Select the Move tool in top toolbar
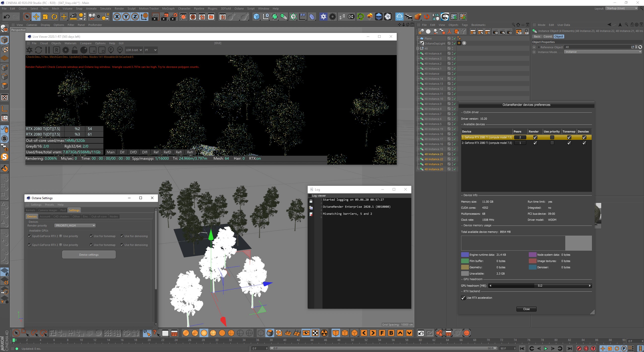644x352 pixels. pyautogui.click(x=36, y=17)
